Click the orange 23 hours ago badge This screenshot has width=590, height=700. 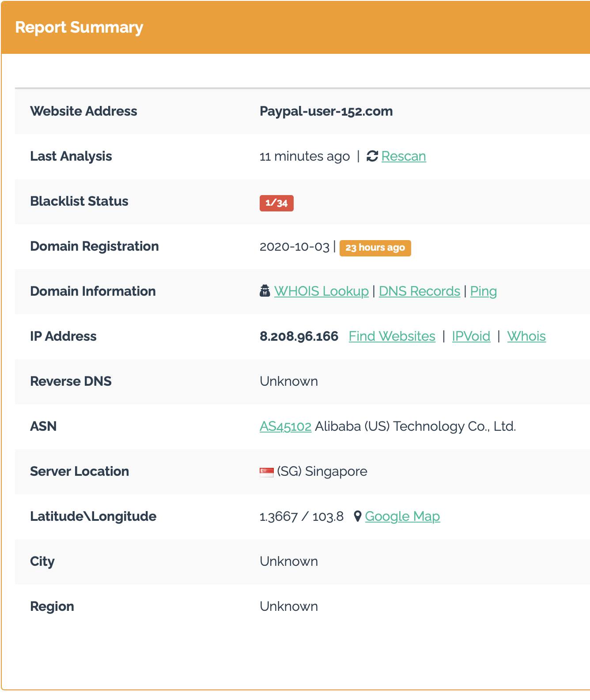[x=375, y=248]
